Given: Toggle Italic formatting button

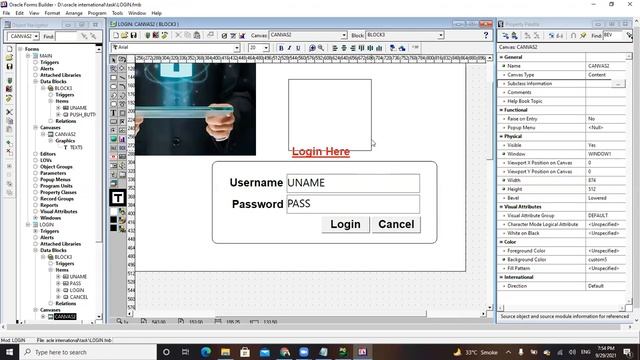Looking at the screenshot, I should pos(289,48).
